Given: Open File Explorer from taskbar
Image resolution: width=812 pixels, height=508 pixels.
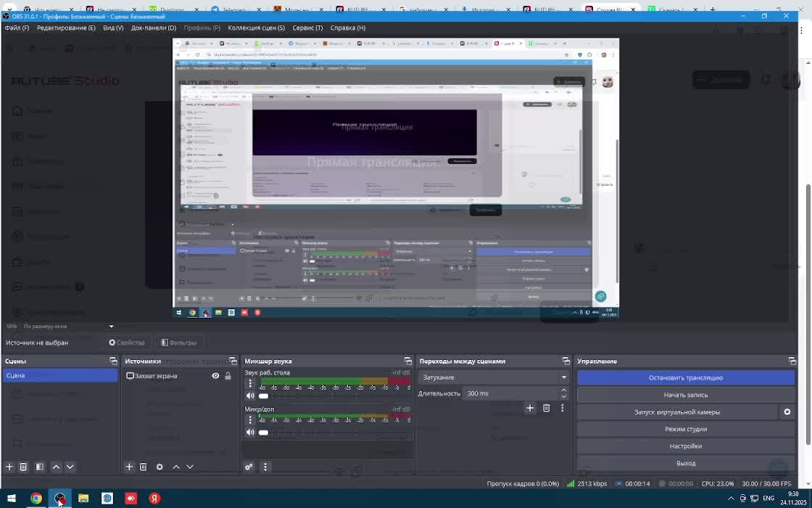Looking at the screenshot, I should tap(83, 499).
